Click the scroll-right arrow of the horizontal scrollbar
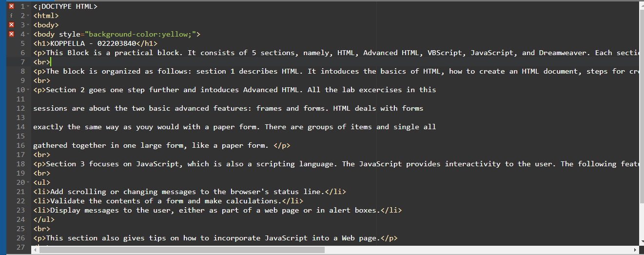This screenshot has height=255, width=644. click(x=635, y=250)
